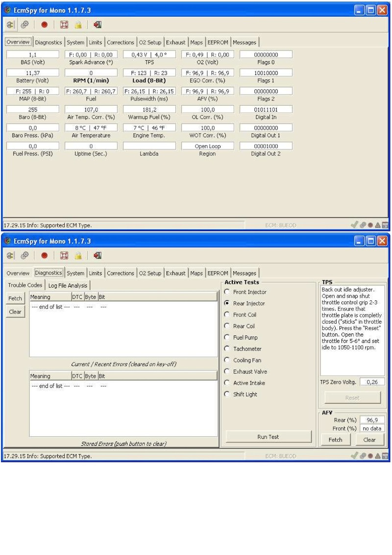The width and height of the screenshot is (392, 555).
Task: Open the Log File Analysis sub-tab
Action: [x=68, y=285]
